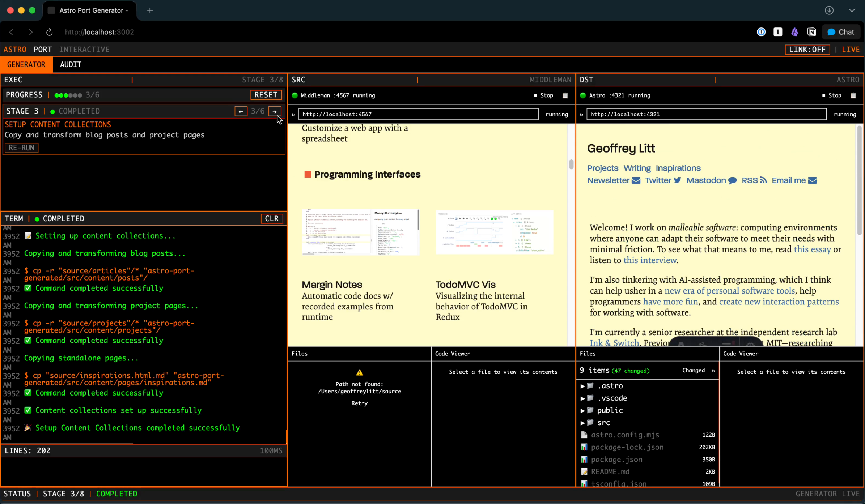Open the 1Password extension icon
Screen dimensions: 865x504
coord(761,32)
